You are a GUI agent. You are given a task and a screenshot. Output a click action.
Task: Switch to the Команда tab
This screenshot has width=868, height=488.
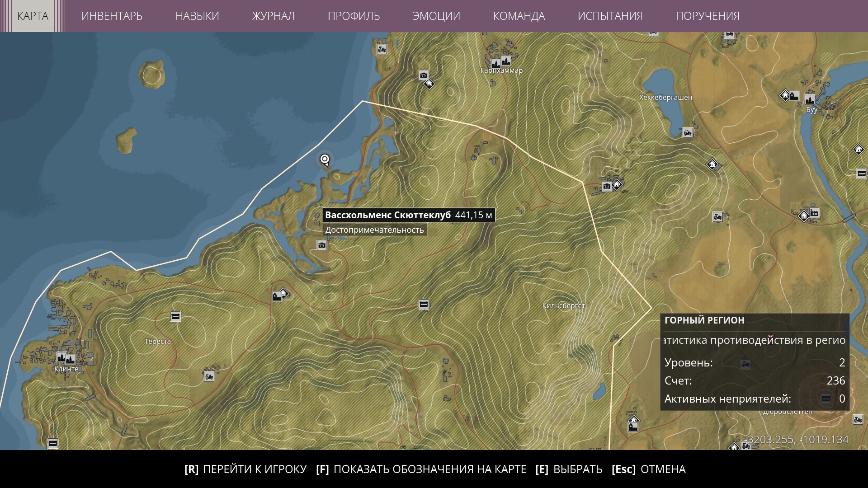pos(519,16)
